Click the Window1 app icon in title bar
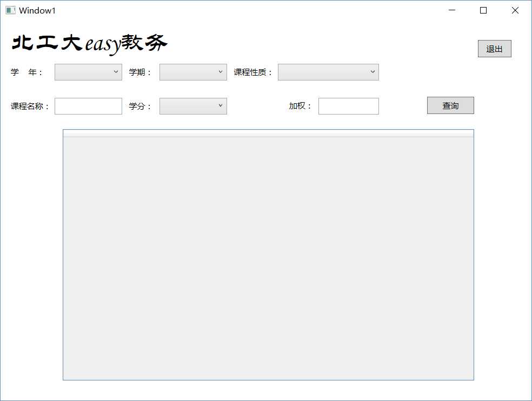The image size is (532, 401). pyautogui.click(x=10, y=10)
